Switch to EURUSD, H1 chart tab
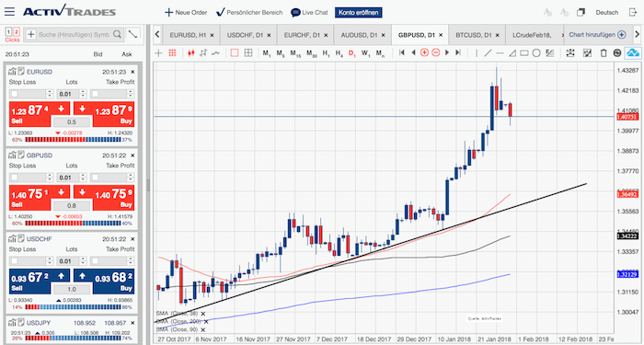The height and width of the screenshot is (345, 644). pyautogui.click(x=191, y=35)
